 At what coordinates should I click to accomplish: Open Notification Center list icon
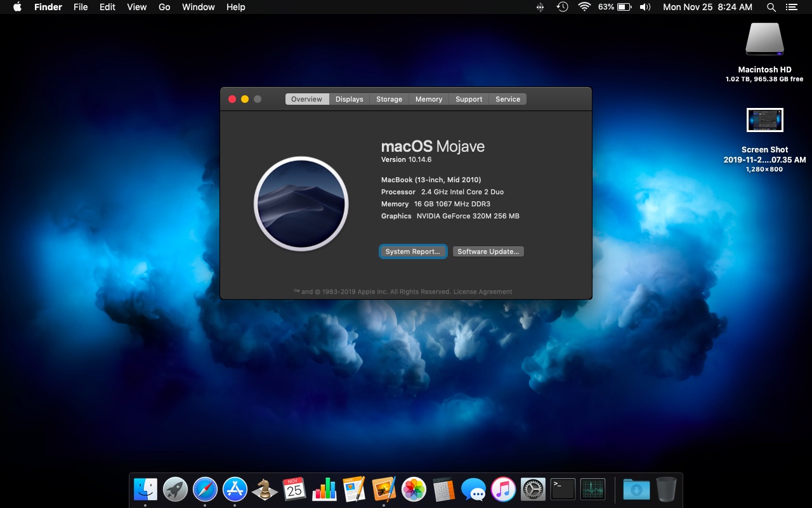point(791,7)
